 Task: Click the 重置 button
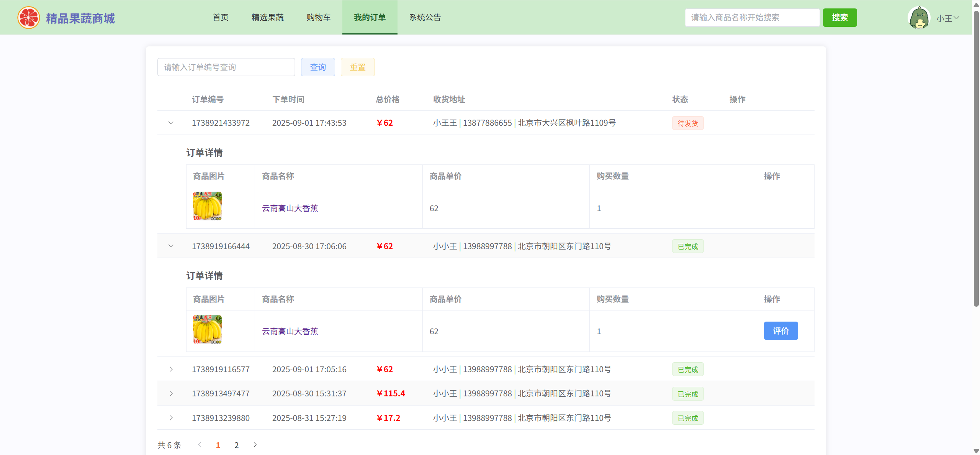pos(357,67)
